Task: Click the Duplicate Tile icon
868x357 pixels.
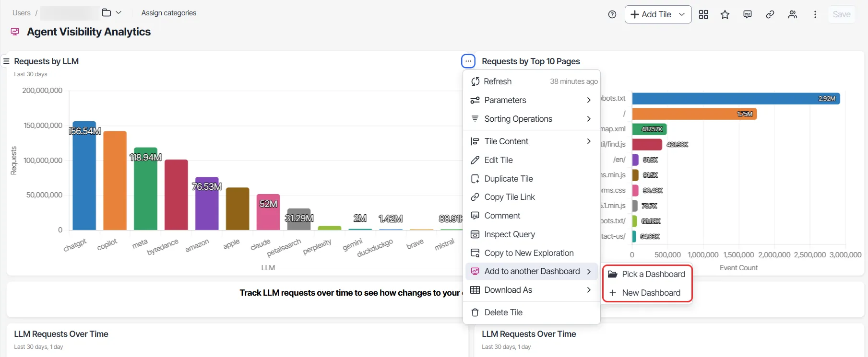Action: point(475,179)
